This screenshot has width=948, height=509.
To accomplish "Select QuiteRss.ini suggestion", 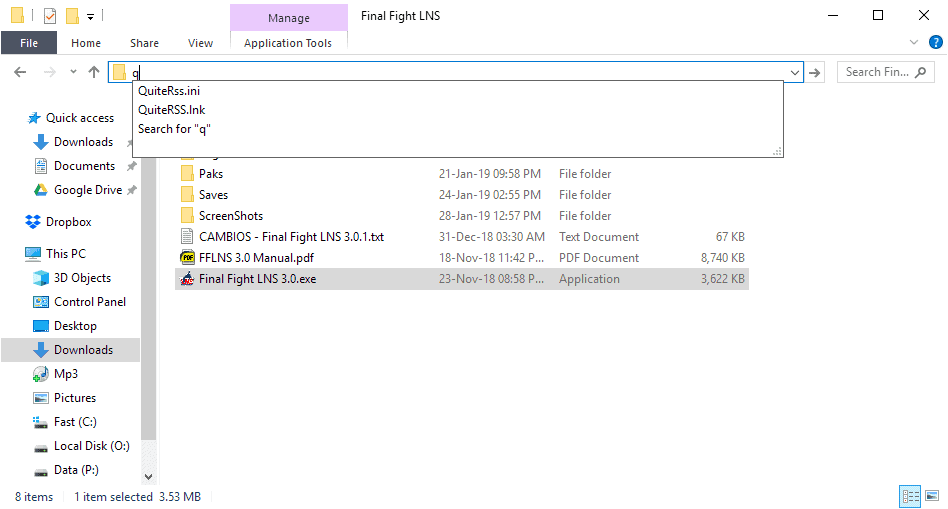I will coord(169,91).
